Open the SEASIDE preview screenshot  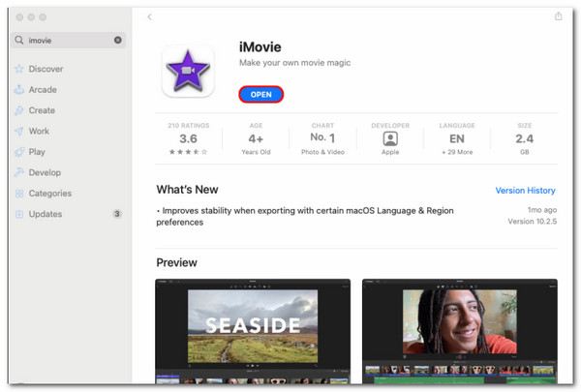(253, 331)
